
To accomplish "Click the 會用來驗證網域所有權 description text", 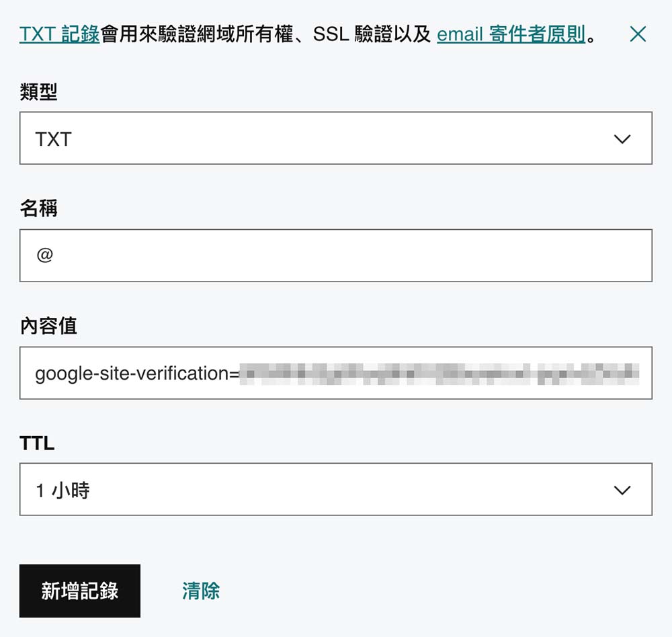I will [x=197, y=34].
